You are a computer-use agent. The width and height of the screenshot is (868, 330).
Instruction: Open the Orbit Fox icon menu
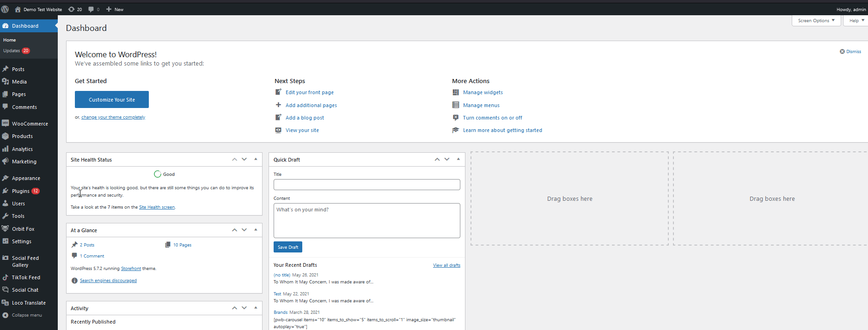coord(6,228)
